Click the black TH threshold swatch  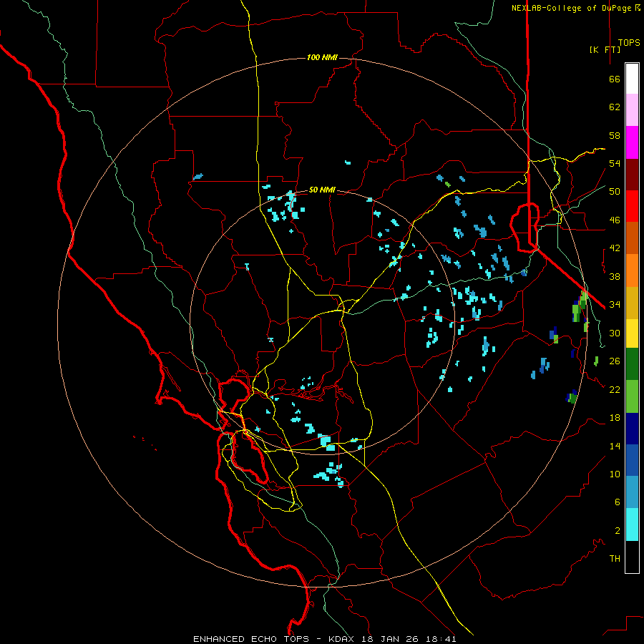(x=632, y=557)
